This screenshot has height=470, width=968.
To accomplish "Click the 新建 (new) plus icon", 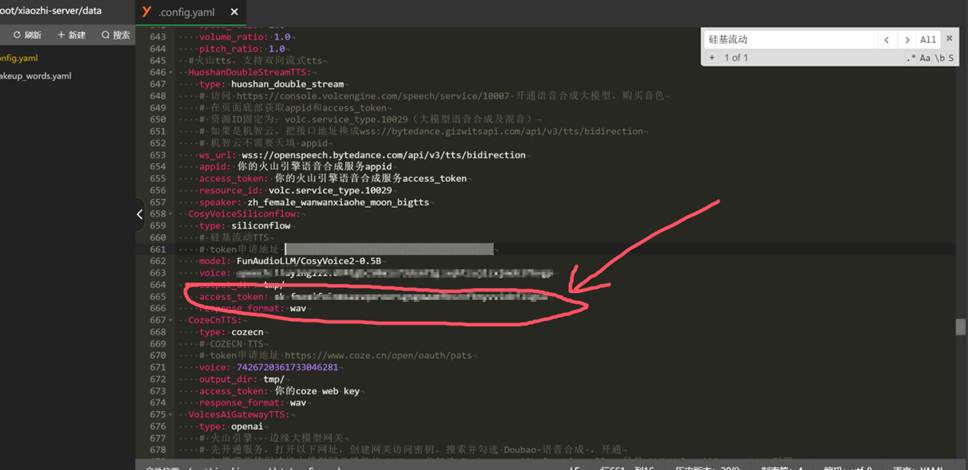I will [x=61, y=34].
